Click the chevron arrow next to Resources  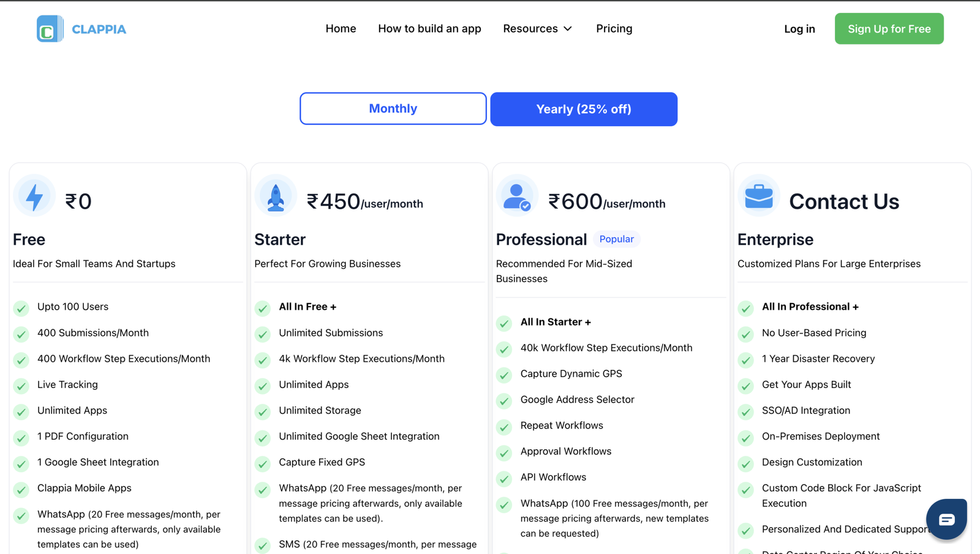click(568, 29)
